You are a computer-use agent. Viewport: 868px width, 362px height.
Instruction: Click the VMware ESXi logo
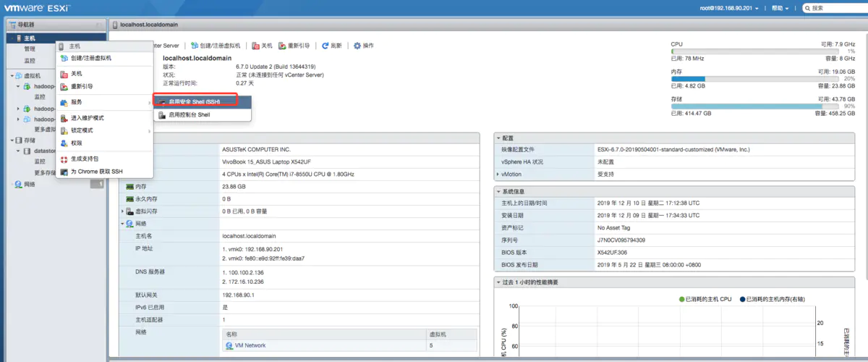pyautogui.click(x=36, y=8)
